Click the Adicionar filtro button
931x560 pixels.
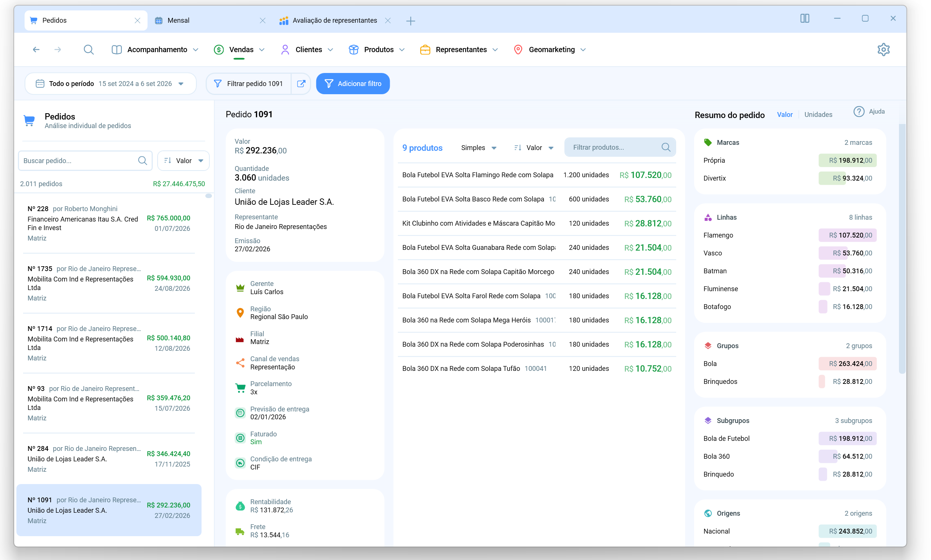pos(352,84)
